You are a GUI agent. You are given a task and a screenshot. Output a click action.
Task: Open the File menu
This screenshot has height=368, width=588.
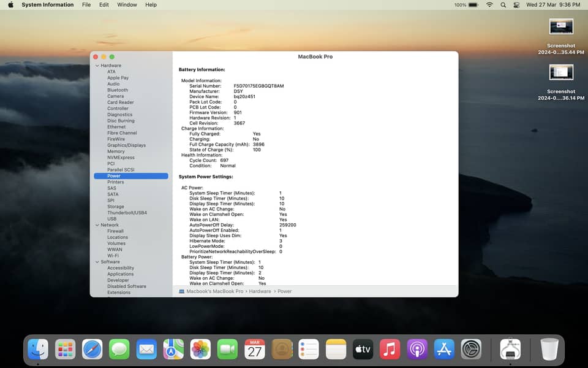[x=86, y=5]
